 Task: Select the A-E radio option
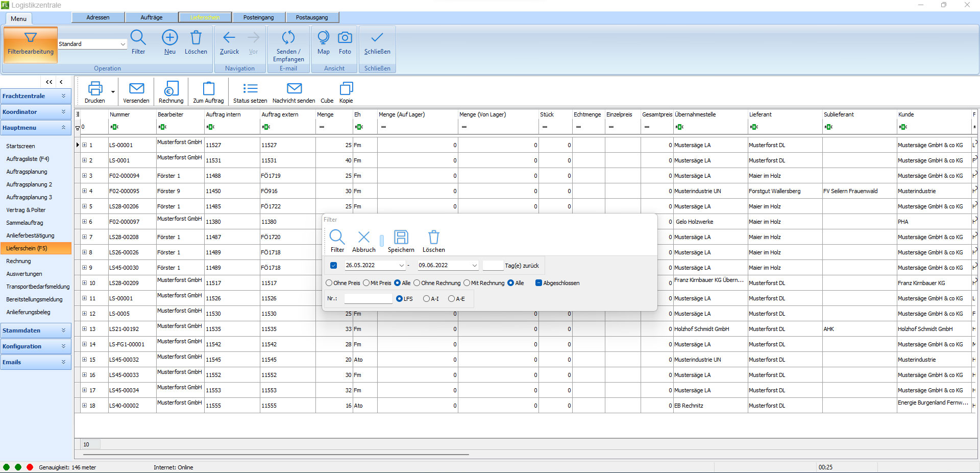[451, 299]
